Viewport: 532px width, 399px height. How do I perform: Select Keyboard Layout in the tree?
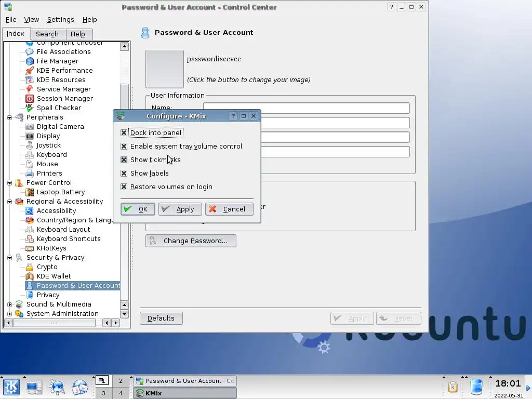coord(63,230)
